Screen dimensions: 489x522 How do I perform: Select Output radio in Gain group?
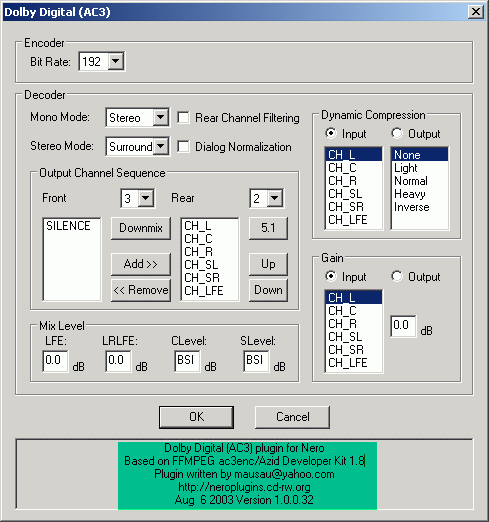click(397, 276)
